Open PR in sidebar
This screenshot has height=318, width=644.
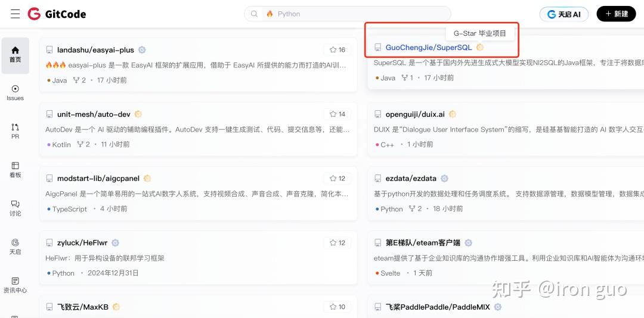(15, 131)
